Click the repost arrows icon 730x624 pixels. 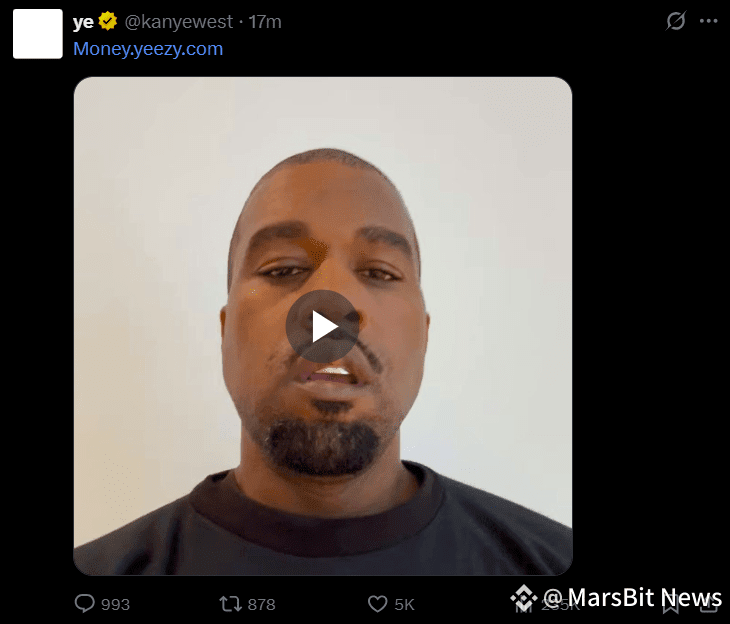(x=230, y=604)
